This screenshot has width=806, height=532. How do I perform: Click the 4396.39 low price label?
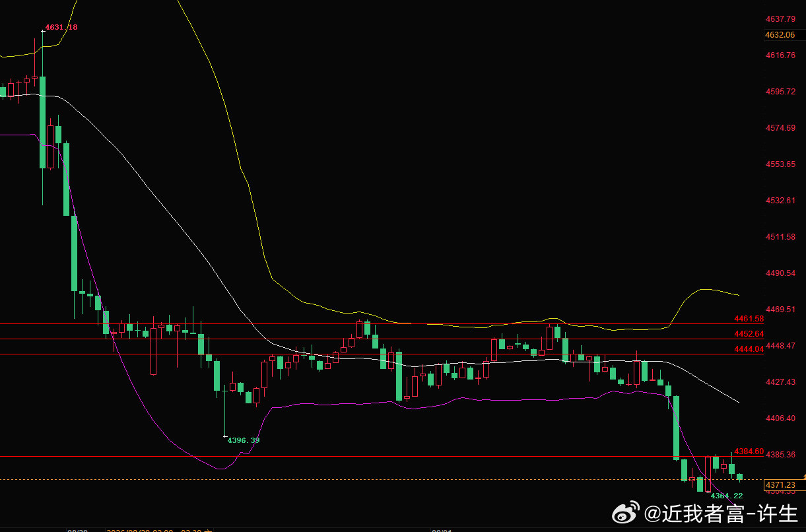(x=244, y=440)
